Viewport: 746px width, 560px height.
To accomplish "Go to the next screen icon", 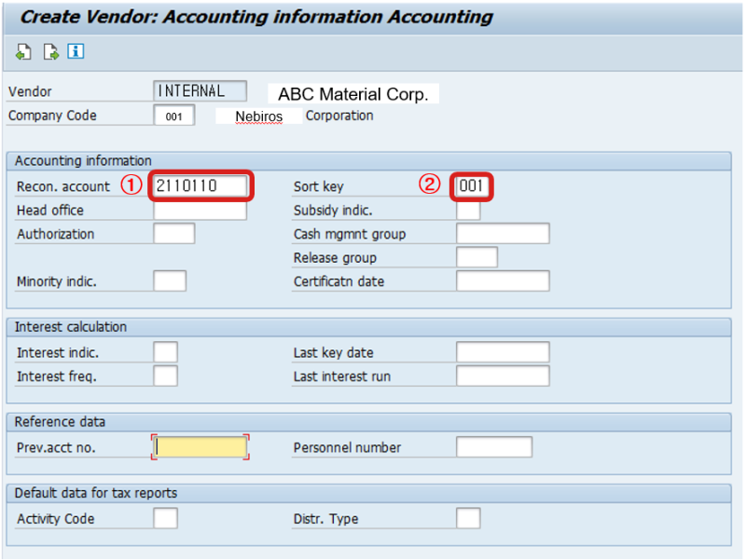I will (50, 51).
